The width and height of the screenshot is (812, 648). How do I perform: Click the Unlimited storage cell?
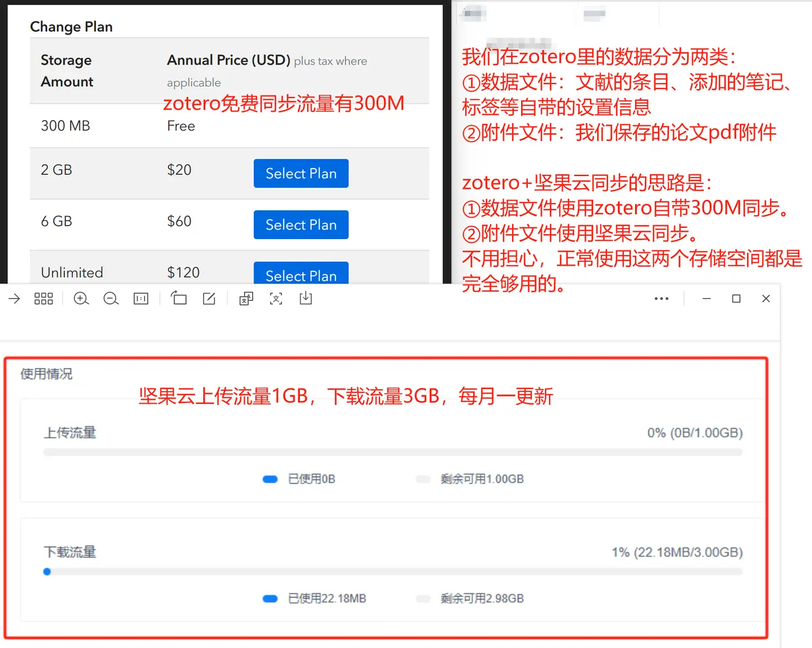(x=72, y=272)
